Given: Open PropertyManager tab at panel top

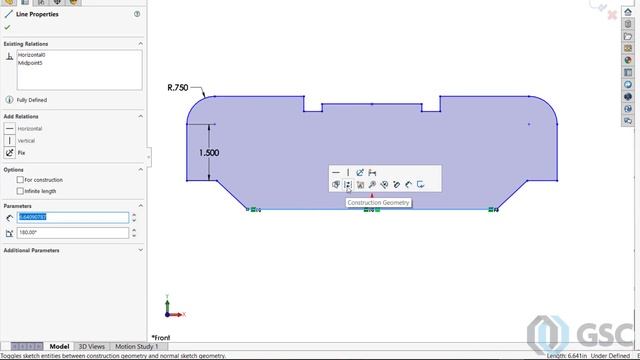Looking at the screenshot, I should (25, 2).
